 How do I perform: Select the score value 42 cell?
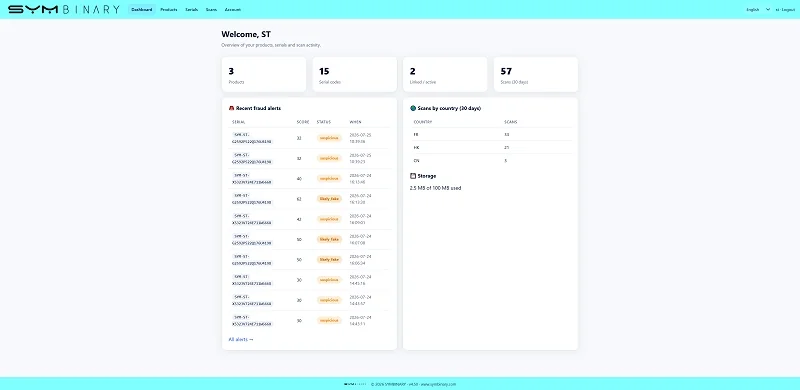[x=299, y=219]
